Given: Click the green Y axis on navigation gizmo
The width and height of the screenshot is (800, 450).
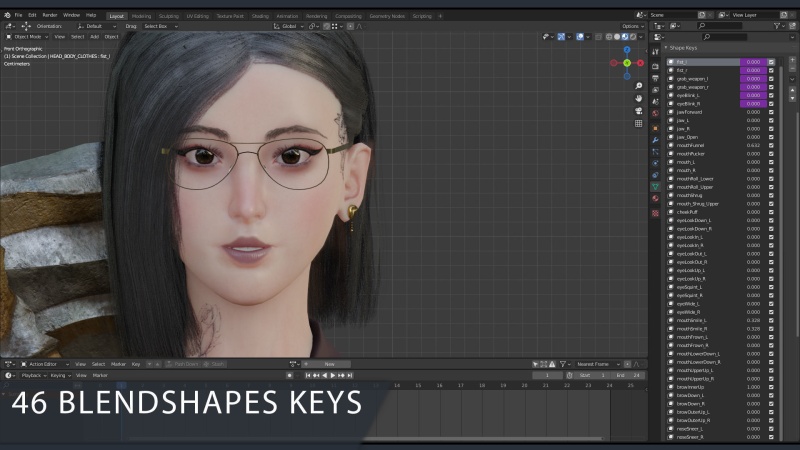Looking at the screenshot, I should (x=627, y=63).
